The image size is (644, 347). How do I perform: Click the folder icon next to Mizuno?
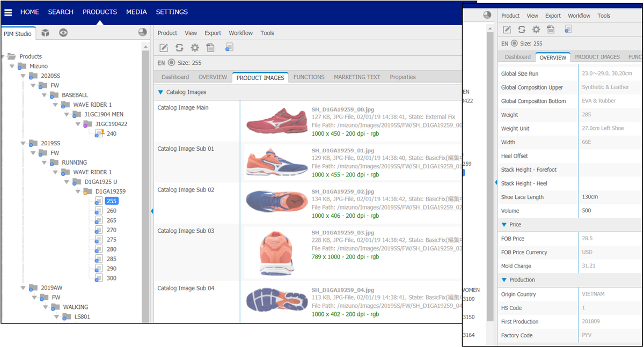coord(21,66)
